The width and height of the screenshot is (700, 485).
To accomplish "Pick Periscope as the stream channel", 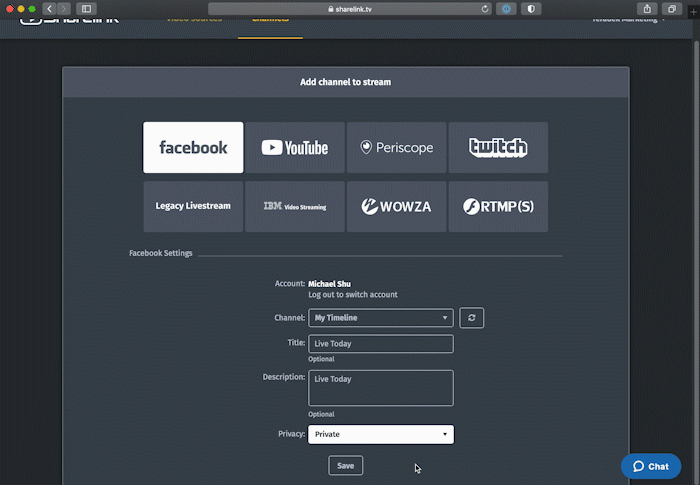I will 397,147.
